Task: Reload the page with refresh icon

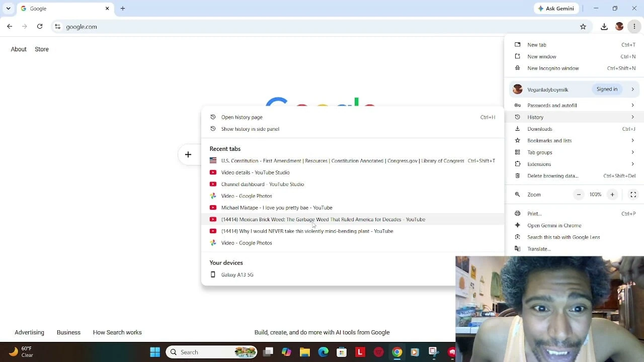Action: 40,27
